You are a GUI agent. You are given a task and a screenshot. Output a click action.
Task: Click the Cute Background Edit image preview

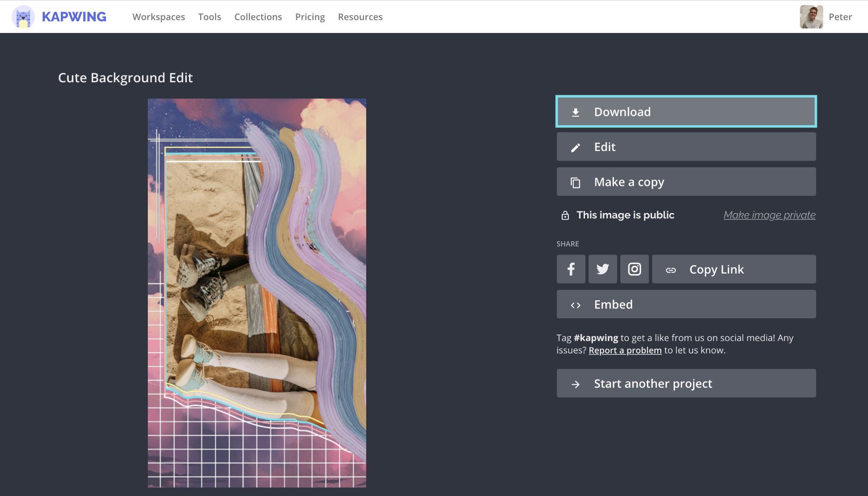[x=257, y=293]
